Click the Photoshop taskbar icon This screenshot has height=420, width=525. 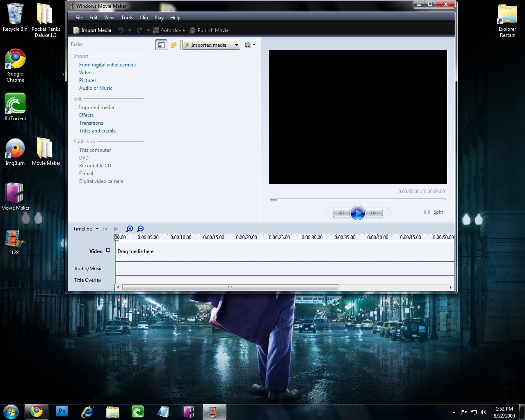point(62,411)
